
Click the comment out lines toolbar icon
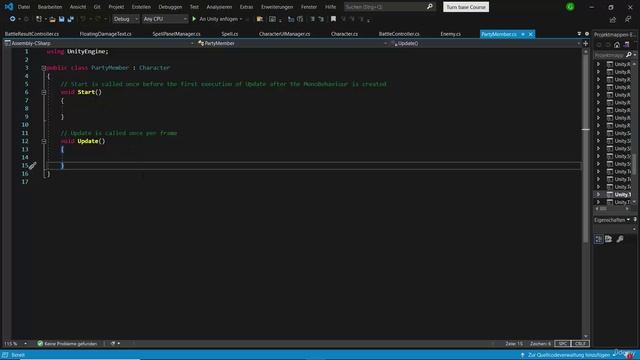point(312,19)
